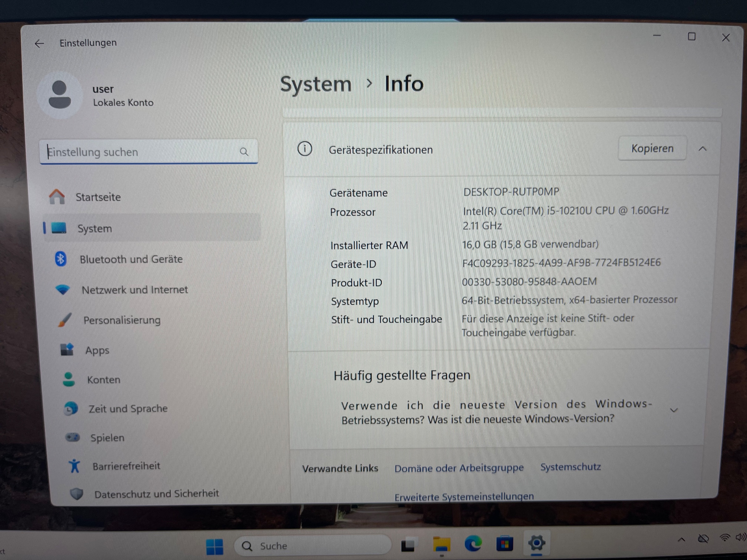Click the Spielen gamepad icon
This screenshot has height=560, width=747.
(73, 437)
